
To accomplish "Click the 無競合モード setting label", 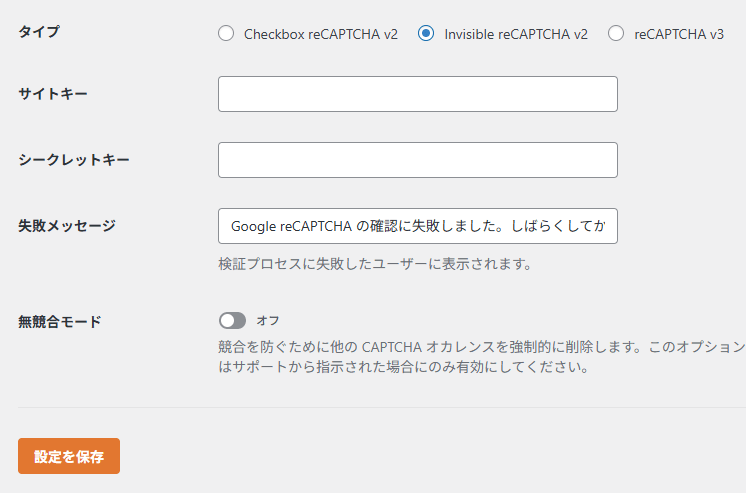I will [60, 322].
